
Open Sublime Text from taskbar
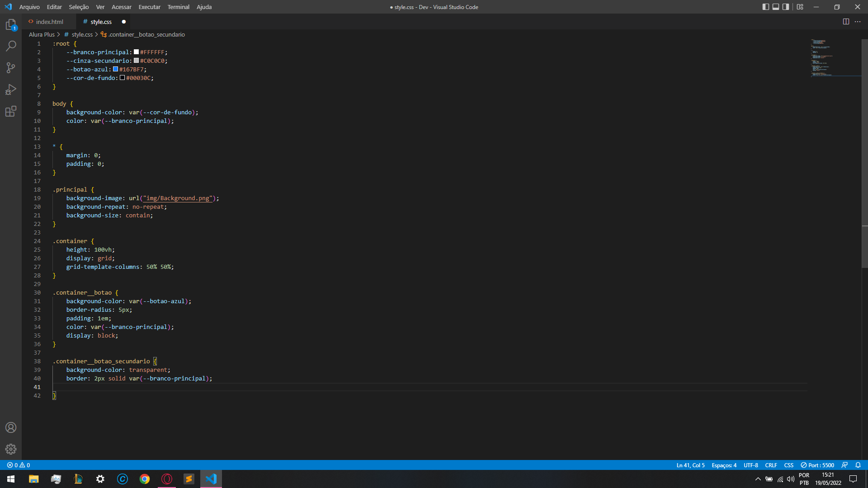tap(189, 479)
